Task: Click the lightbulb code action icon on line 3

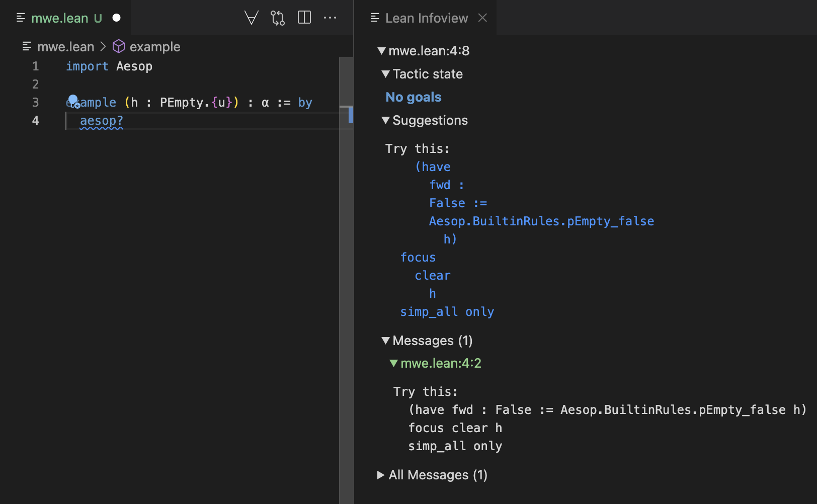Action: pos(73,101)
